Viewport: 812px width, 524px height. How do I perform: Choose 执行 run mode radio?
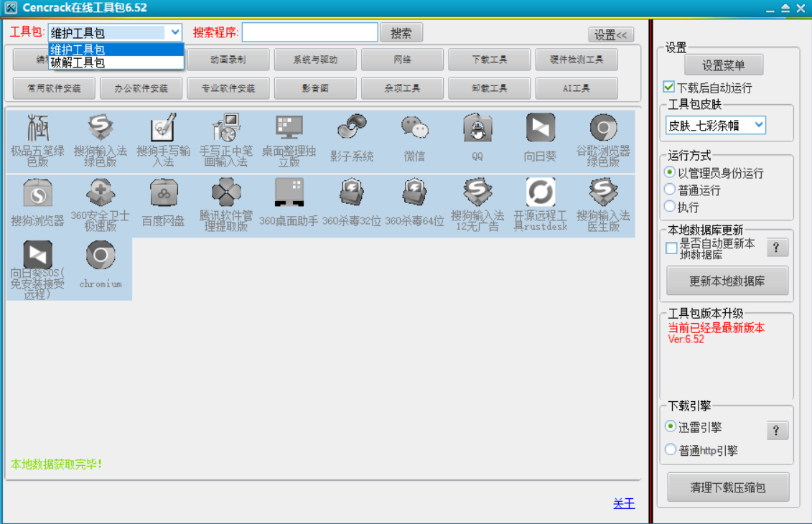coord(670,207)
